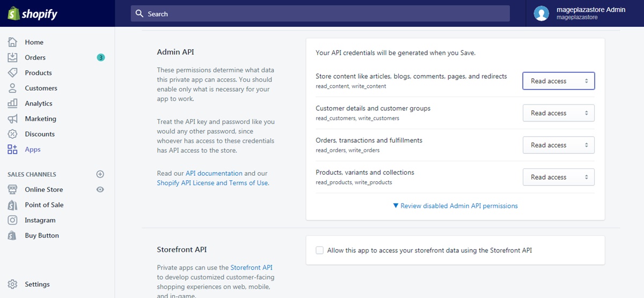This screenshot has width=644, height=298.
Task: Click the read_content, write_content text
Action: coord(351,86)
